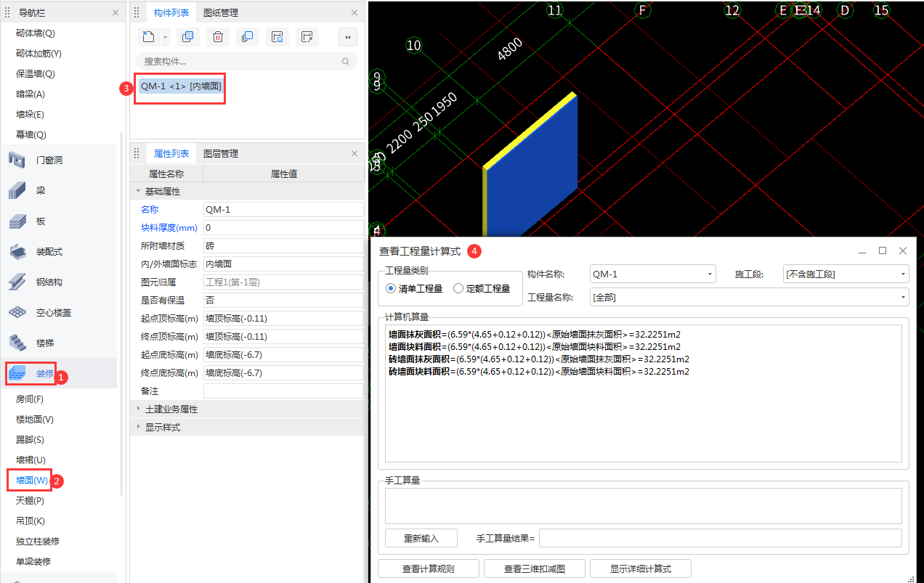Switch to the 属性列表 tab

pyautogui.click(x=171, y=154)
